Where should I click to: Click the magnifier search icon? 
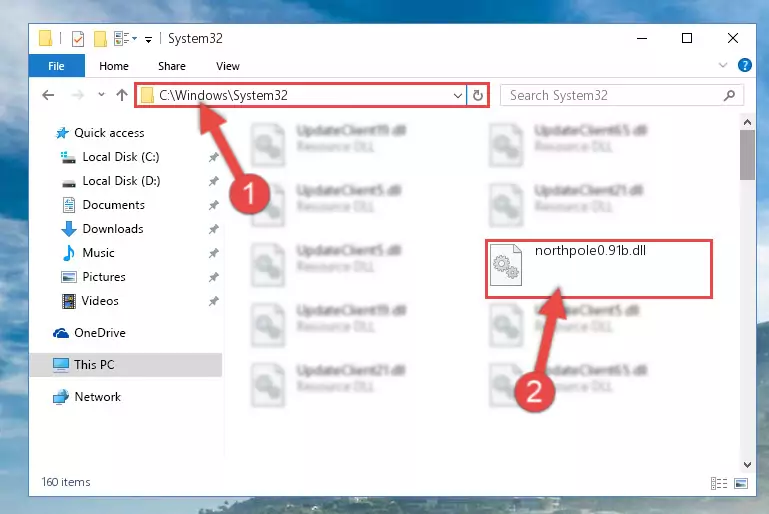click(729, 95)
